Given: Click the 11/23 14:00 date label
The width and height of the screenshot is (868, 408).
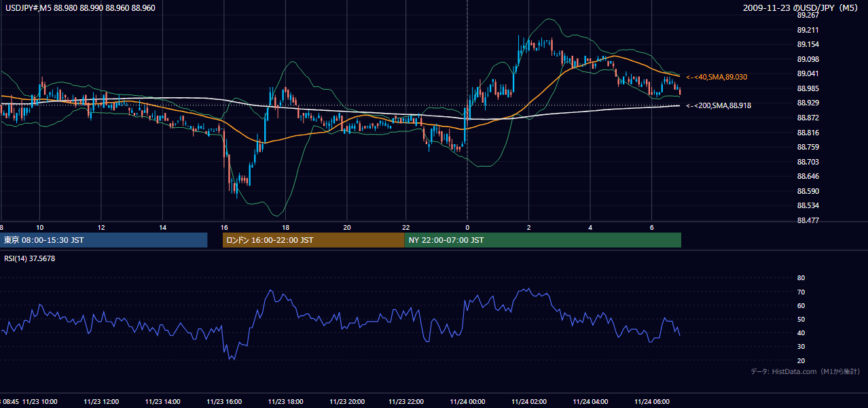Looking at the screenshot, I should [x=162, y=401].
